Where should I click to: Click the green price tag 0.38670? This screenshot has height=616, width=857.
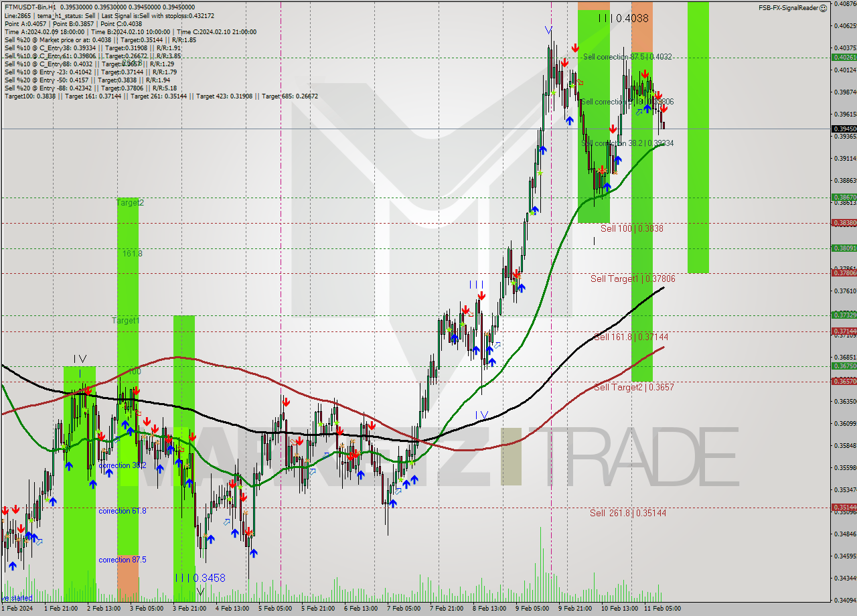[844, 198]
